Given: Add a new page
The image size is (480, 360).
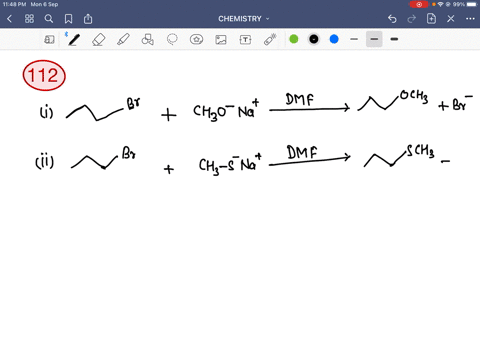Looking at the screenshot, I should [x=431, y=19].
